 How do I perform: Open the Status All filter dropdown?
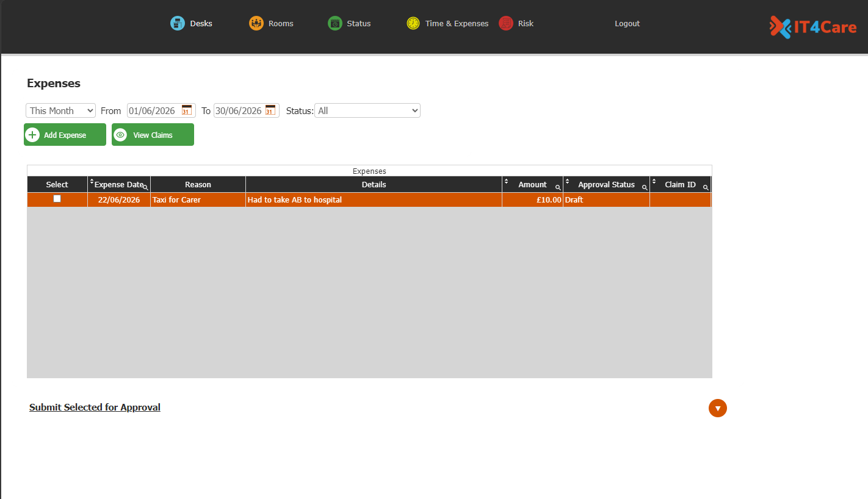coord(367,110)
